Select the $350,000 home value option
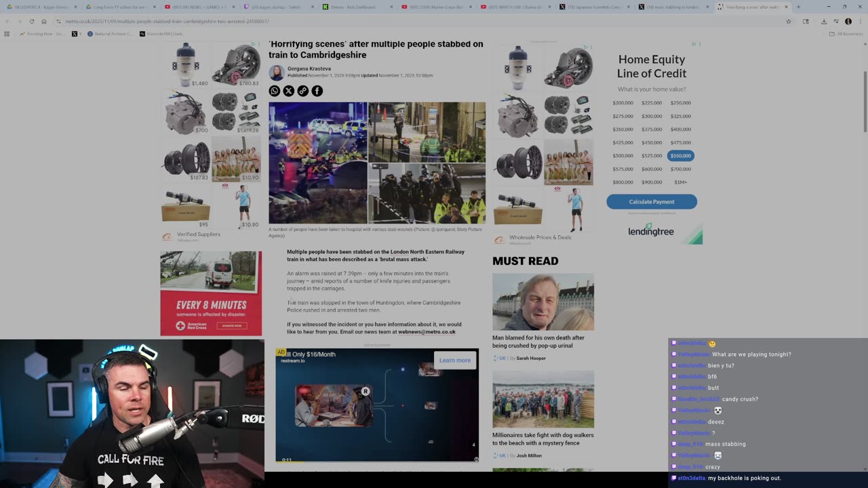 click(x=623, y=129)
